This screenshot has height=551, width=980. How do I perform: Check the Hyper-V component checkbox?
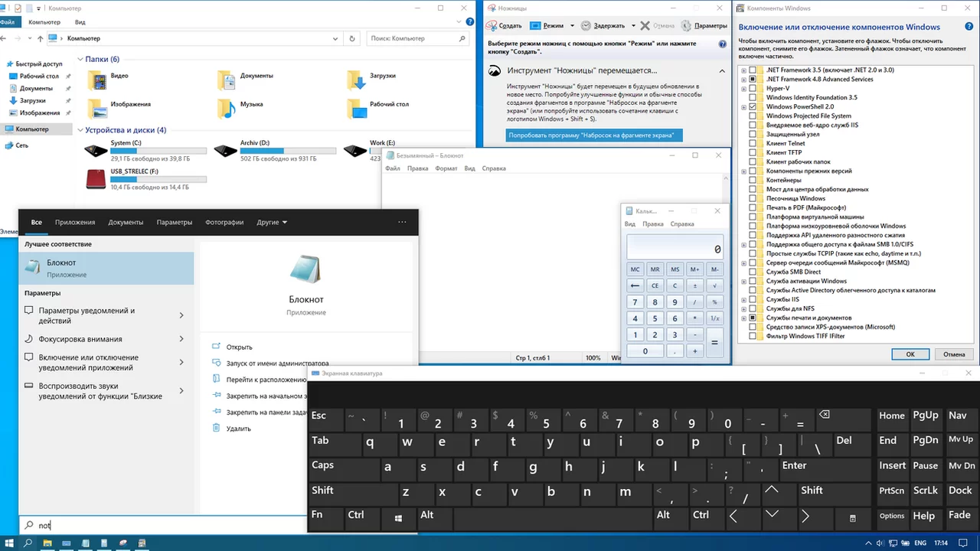coord(753,88)
